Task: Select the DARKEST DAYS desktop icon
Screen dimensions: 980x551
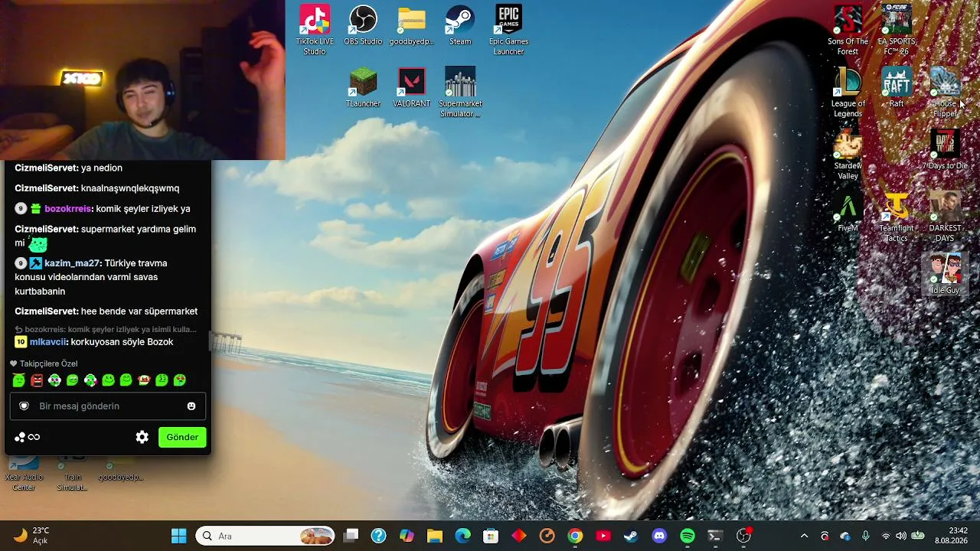Action: point(945,217)
